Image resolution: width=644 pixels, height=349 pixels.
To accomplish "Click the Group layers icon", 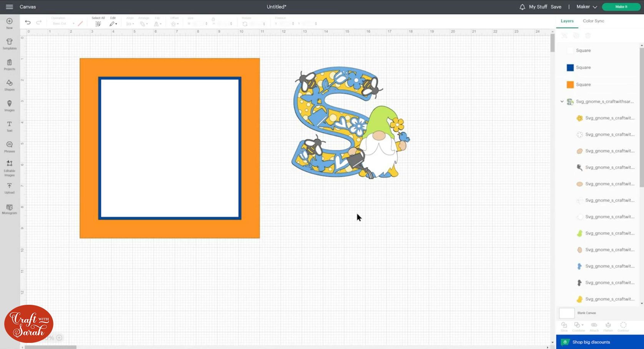I will click(x=564, y=36).
